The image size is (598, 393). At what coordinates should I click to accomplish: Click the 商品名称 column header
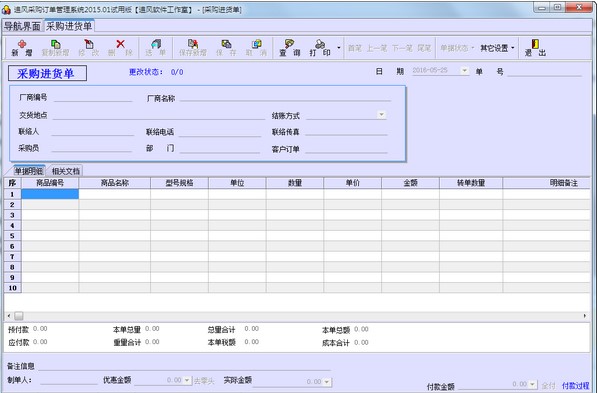114,183
